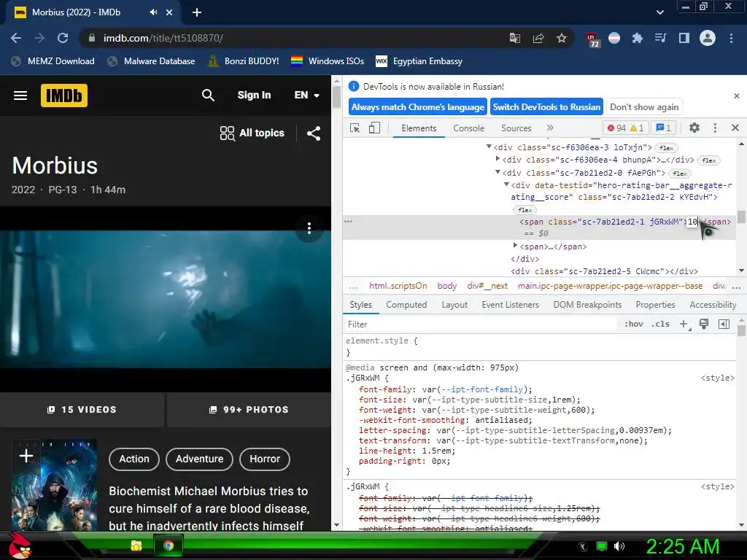Open the All topics grid button

tap(252, 133)
